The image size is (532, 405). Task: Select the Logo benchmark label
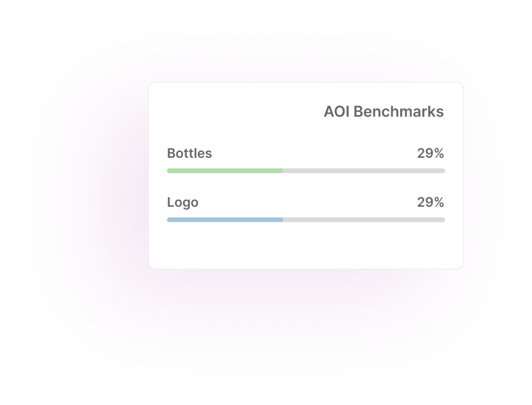point(182,202)
